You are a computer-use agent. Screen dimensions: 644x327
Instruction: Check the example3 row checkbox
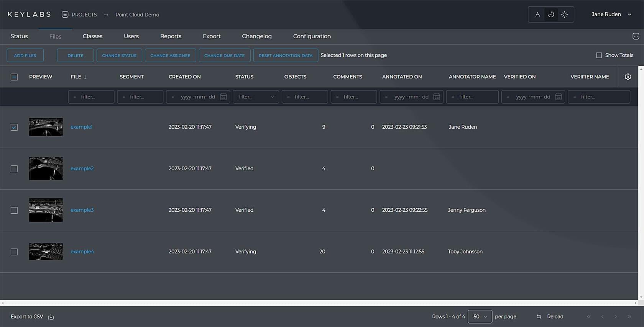pos(14,211)
